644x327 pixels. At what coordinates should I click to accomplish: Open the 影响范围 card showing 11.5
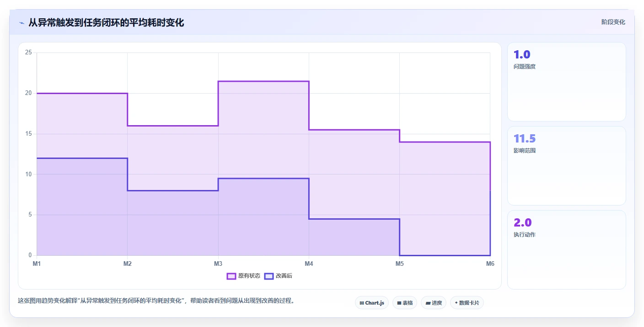pyautogui.click(x=567, y=166)
